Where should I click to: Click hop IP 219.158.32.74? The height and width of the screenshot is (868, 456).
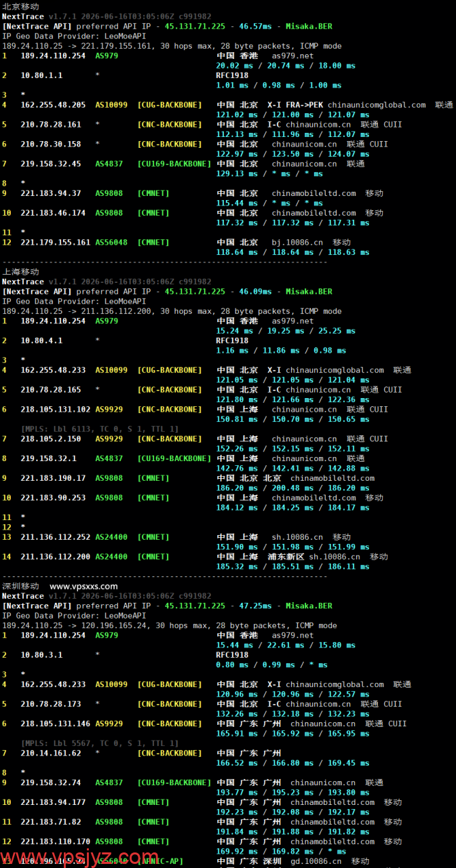51,783
